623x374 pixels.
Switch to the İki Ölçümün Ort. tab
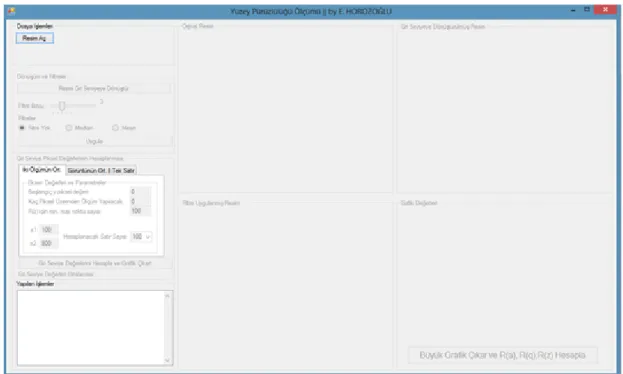[x=42, y=170]
